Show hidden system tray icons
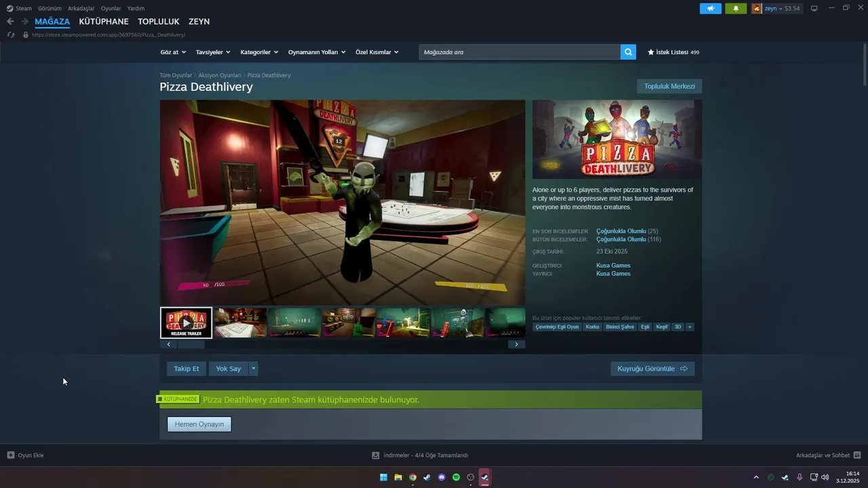This screenshot has height=488, width=868. click(x=756, y=477)
